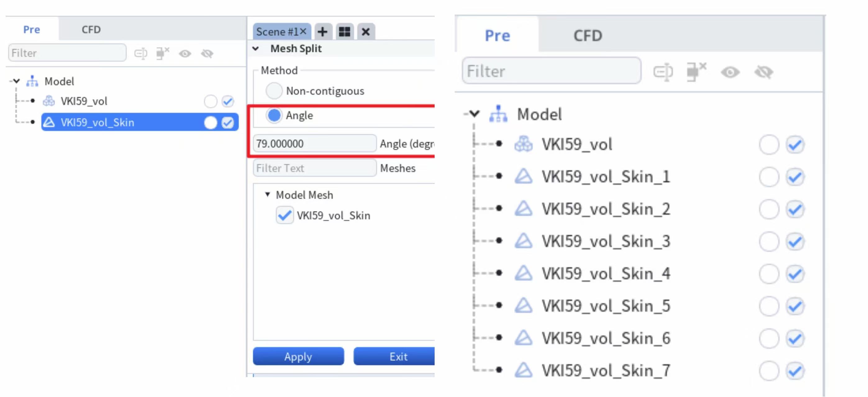Click the Apply button
Image resolution: width=868 pixels, height=397 pixels.
click(x=298, y=356)
